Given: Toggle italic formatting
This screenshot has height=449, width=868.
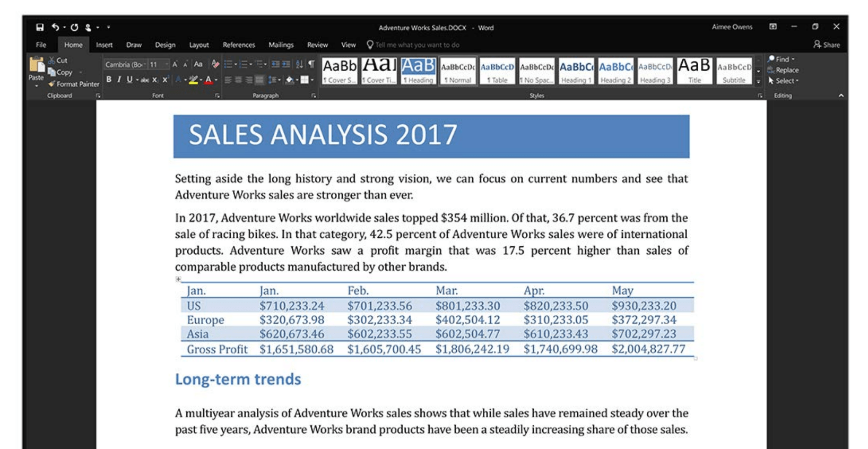Looking at the screenshot, I should coord(119,80).
